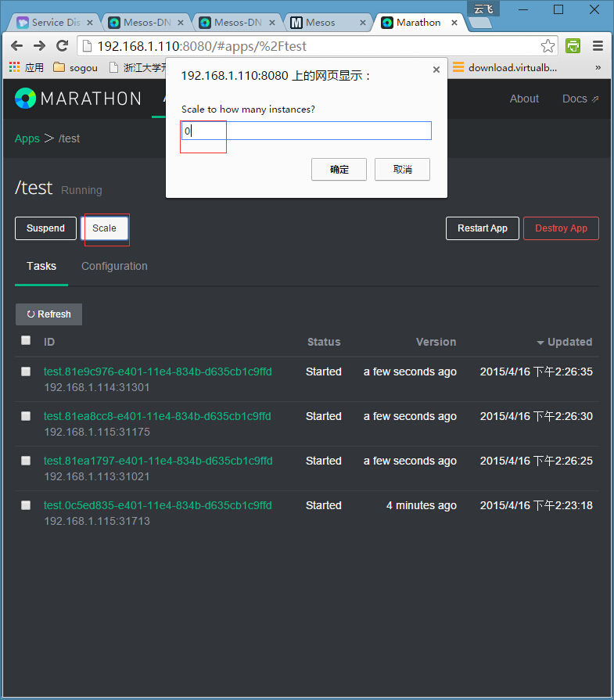Check task test.81ea8cc8 checkbox

coord(26,416)
